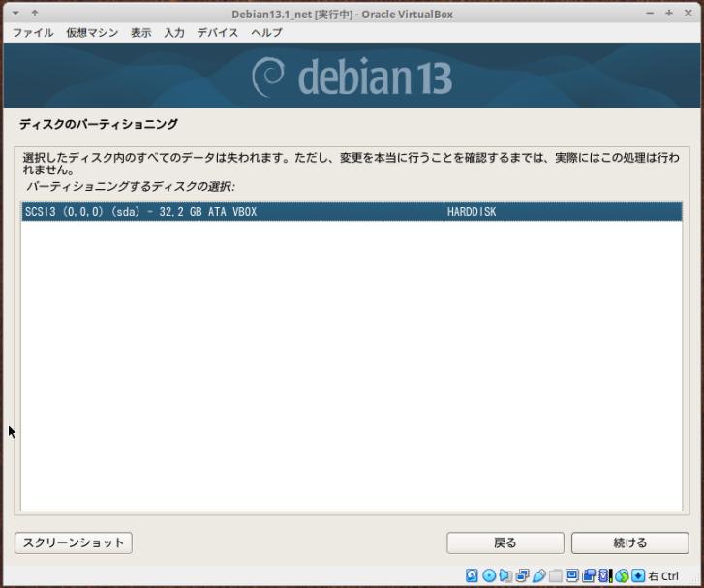The width and height of the screenshot is (704, 588).
Task: Open the デバイス menu
Action: point(218,32)
